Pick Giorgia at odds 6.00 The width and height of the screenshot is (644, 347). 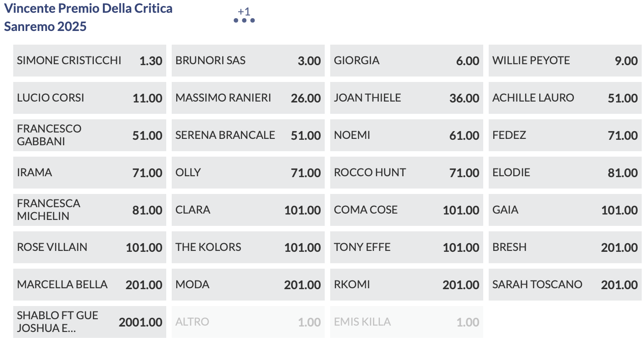(x=407, y=61)
